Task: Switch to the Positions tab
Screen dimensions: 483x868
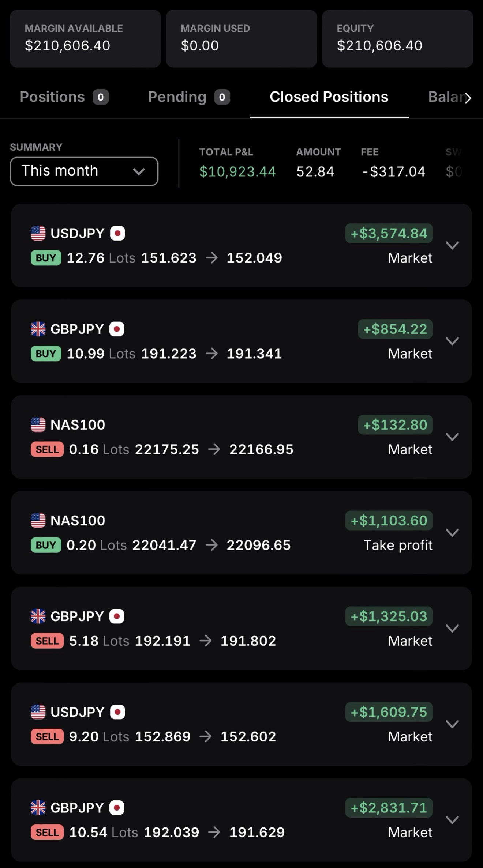Action: click(x=64, y=97)
